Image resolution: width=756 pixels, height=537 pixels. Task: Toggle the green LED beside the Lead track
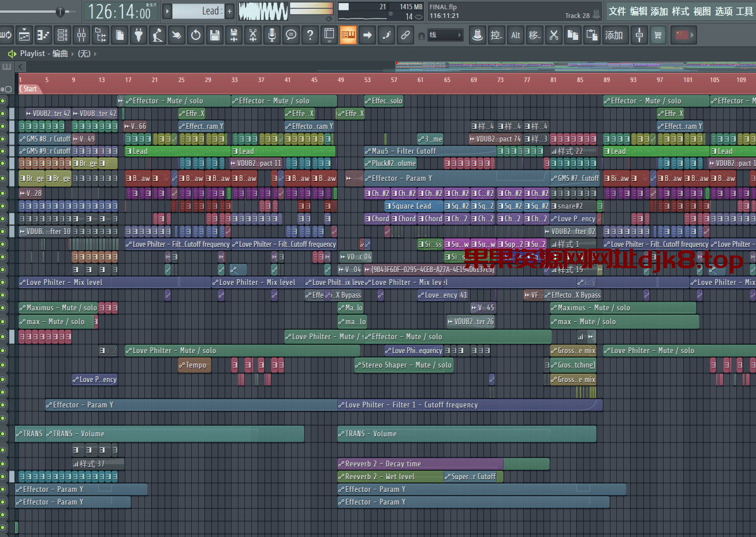[3, 151]
